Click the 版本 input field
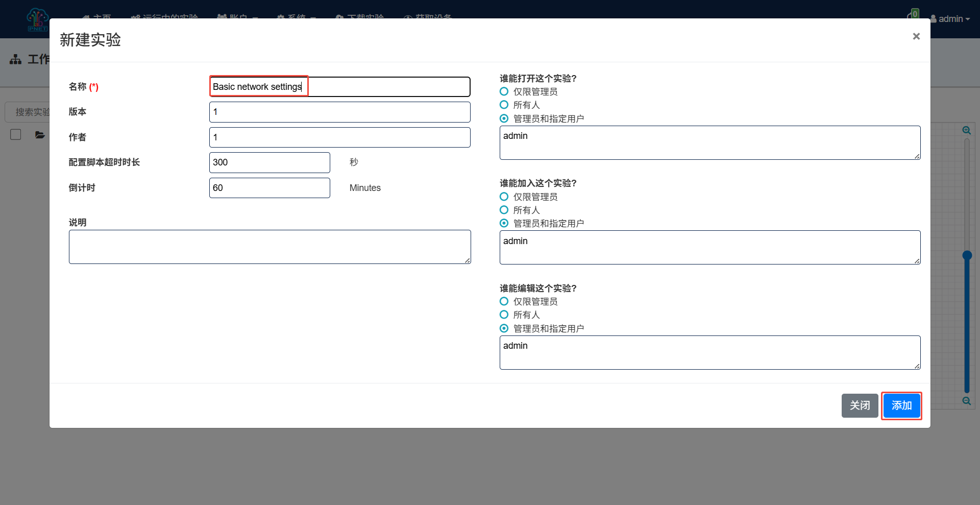980x505 pixels. (x=339, y=112)
